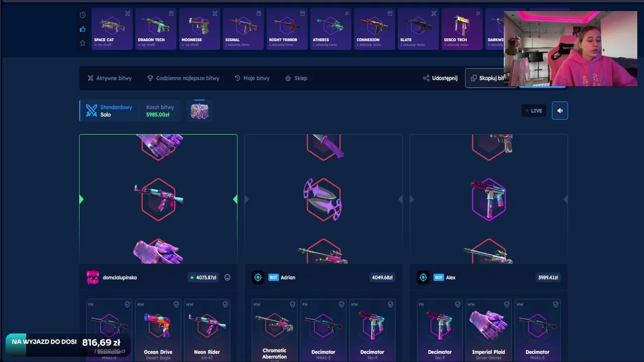Image resolution: width=644 pixels, height=362 pixels.
Task: Open Adrian's Decimator M4A1-S card
Action: point(323,330)
